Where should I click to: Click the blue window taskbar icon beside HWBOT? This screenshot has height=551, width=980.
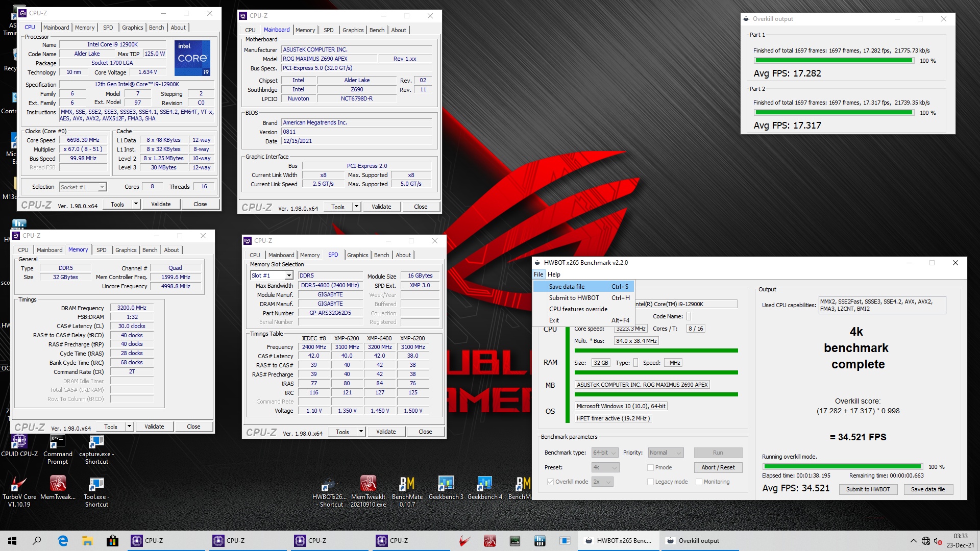click(565, 541)
